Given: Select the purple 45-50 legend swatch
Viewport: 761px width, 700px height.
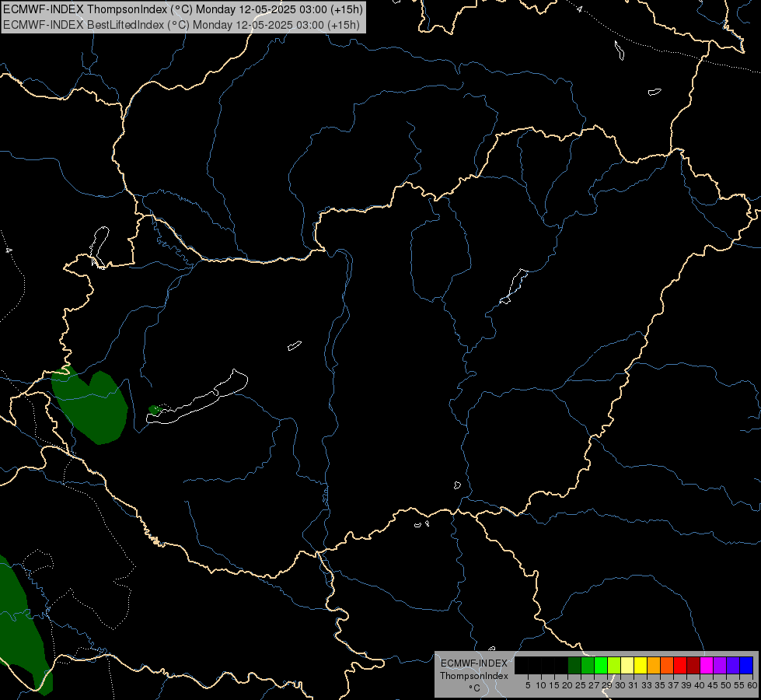Looking at the screenshot, I should (x=720, y=665).
